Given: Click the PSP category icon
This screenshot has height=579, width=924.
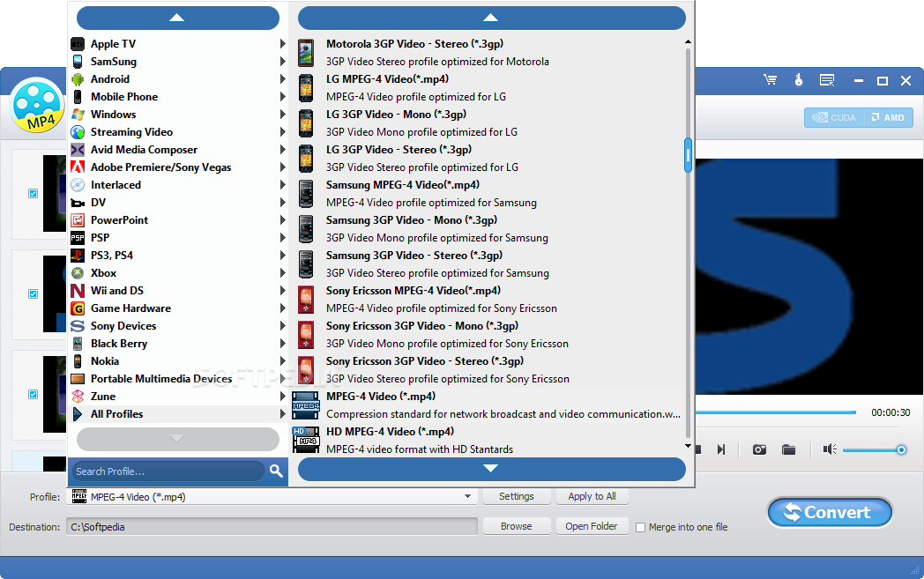Looking at the screenshot, I should (78, 238).
